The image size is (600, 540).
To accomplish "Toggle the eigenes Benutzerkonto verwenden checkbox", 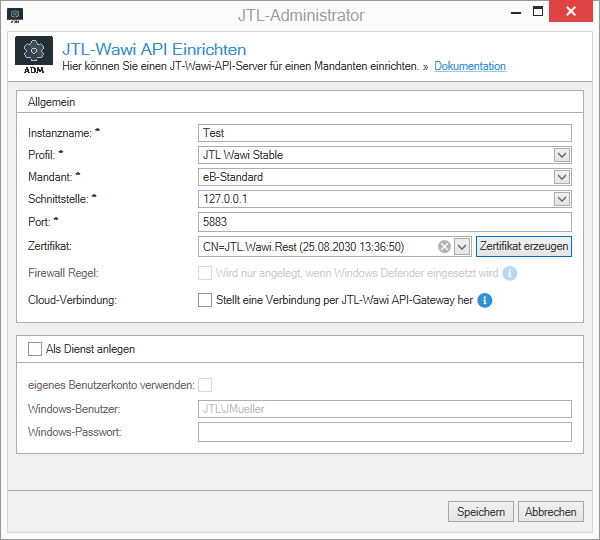I will click(205, 384).
